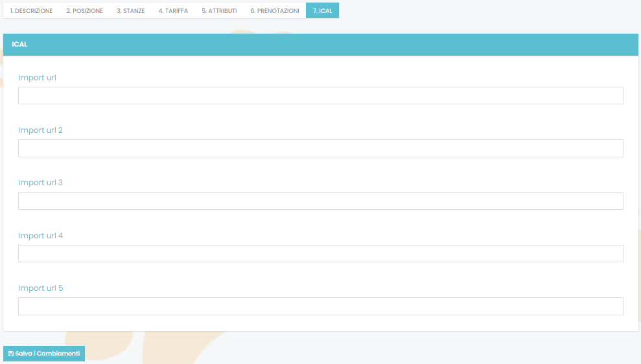Click the "Import url 3" label
The image size is (641, 364).
coord(40,183)
